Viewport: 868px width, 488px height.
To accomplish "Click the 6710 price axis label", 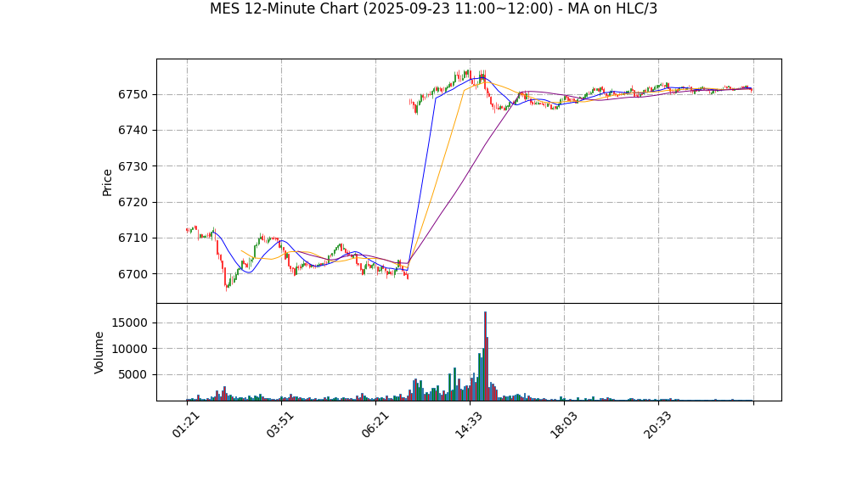I will pyautogui.click(x=132, y=238).
